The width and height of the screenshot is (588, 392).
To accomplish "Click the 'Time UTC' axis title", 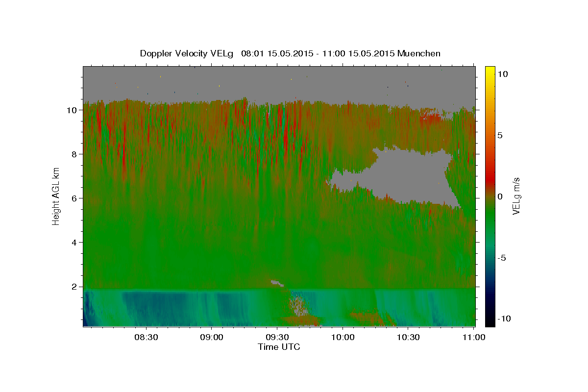I will click(x=279, y=347).
